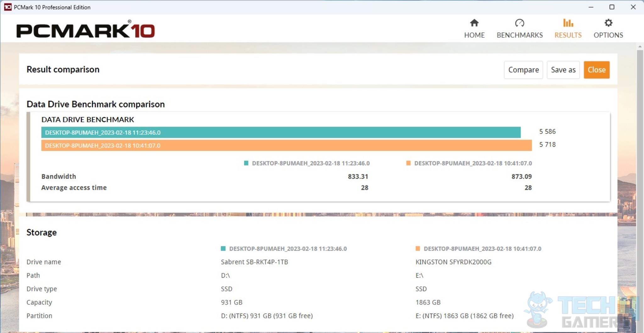The width and height of the screenshot is (644, 333).
Task: Select the score value 5 586
Action: [x=547, y=131]
